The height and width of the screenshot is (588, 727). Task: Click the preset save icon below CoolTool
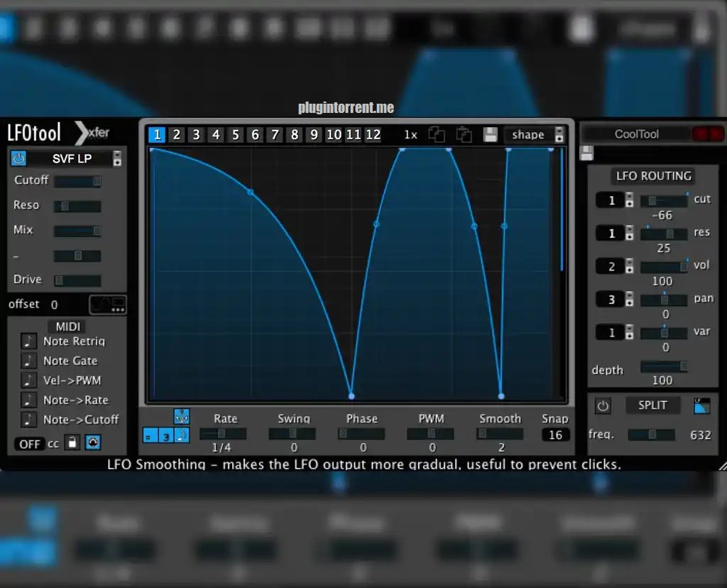pos(586,153)
